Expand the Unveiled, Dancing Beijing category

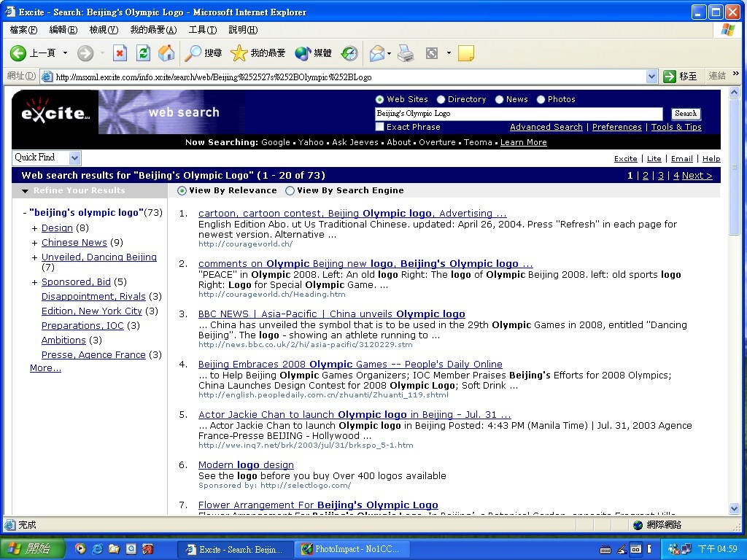click(34, 257)
